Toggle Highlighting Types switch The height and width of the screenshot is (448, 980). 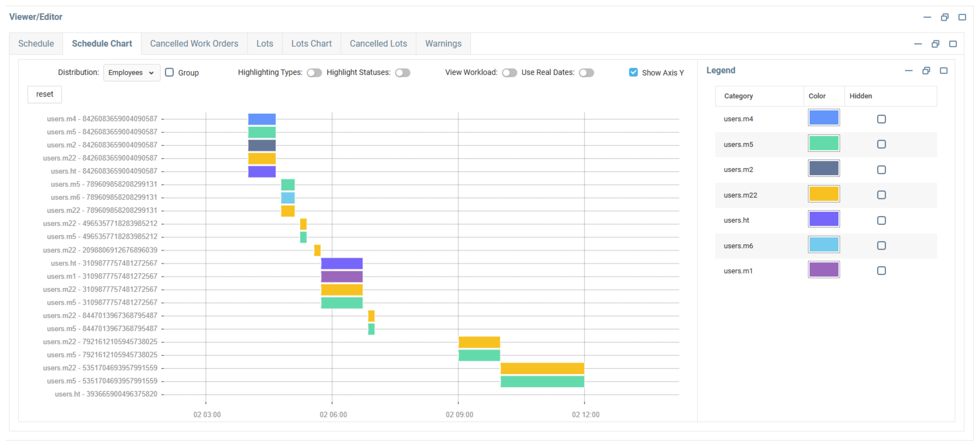point(314,73)
